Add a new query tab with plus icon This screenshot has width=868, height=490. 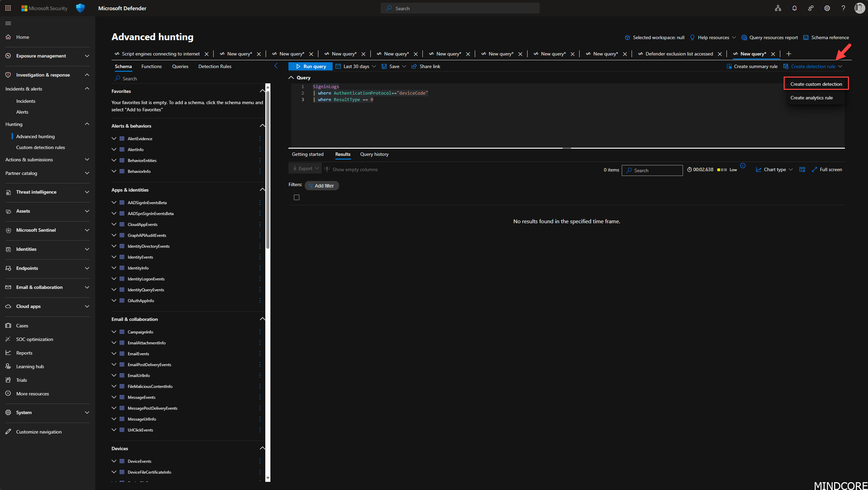click(789, 54)
